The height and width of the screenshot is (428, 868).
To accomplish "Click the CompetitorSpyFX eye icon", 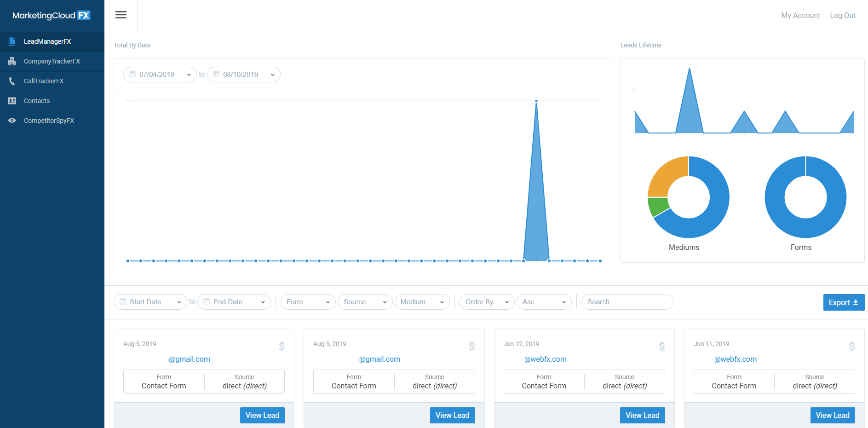I will click(12, 121).
